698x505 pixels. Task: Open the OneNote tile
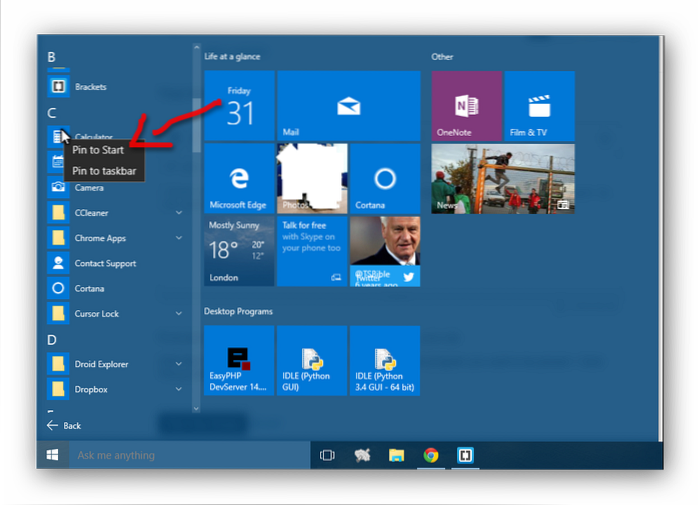click(466, 105)
